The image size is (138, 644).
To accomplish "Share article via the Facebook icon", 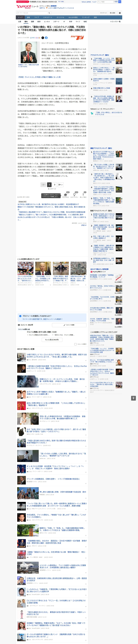I will tap(46, 38).
